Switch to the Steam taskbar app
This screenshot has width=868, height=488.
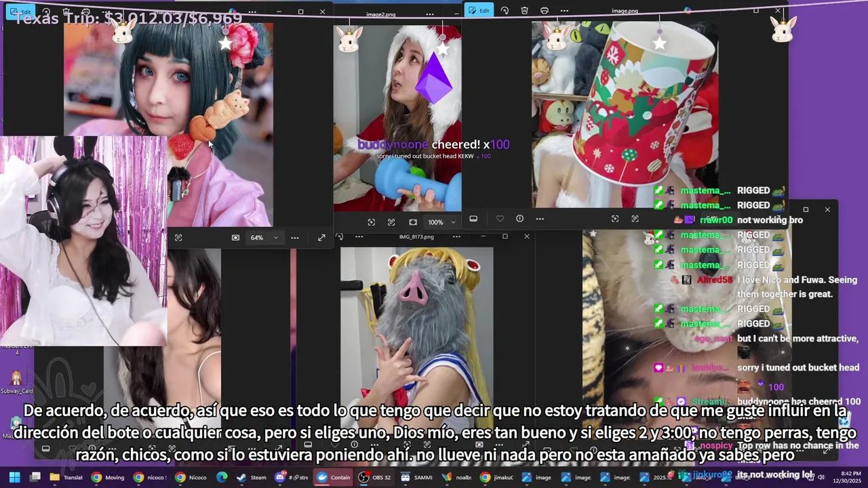(x=252, y=477)
